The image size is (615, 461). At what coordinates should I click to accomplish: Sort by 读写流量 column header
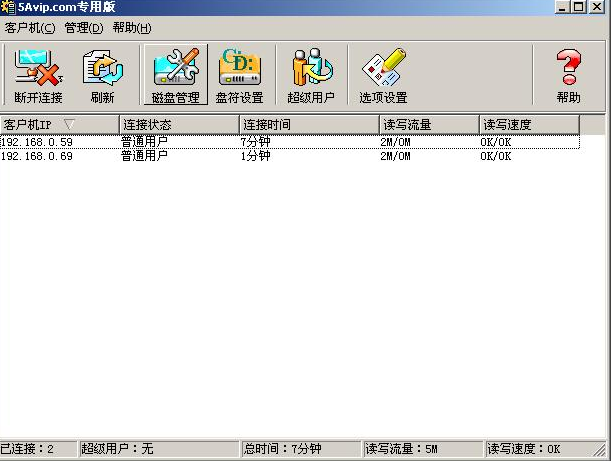pyautogui.click(x=429, y=125)
